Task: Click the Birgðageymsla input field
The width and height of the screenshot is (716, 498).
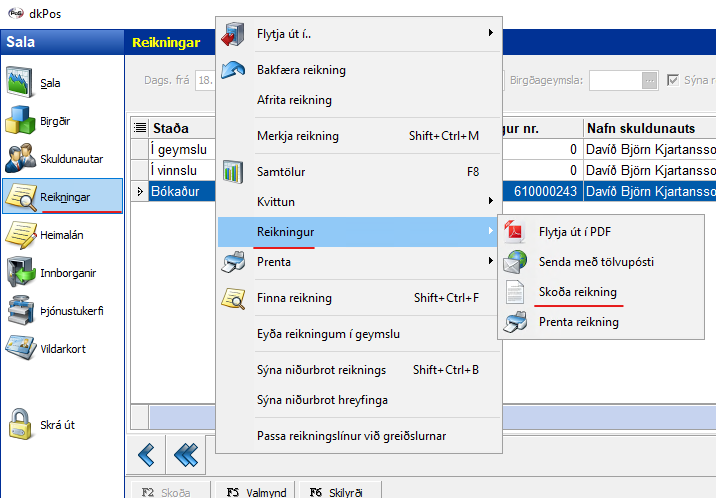Action: click(615, 80)
